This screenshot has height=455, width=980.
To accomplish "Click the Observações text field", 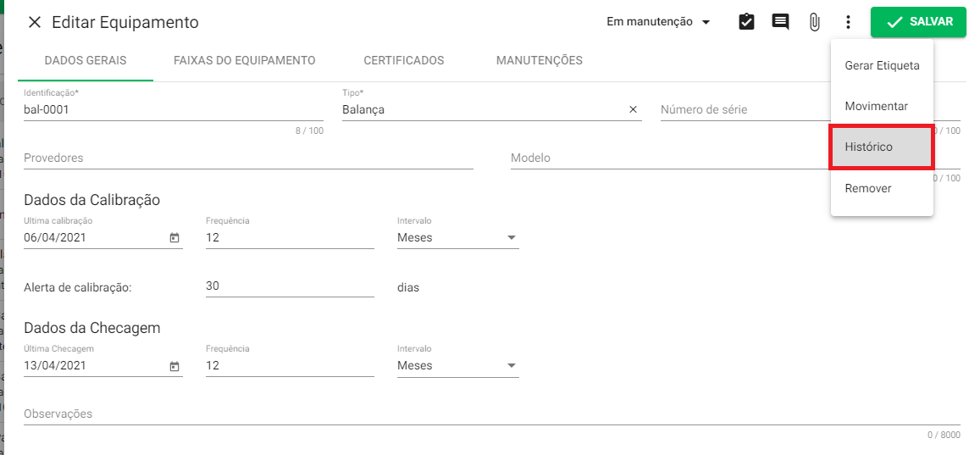I will pos(492,413).
